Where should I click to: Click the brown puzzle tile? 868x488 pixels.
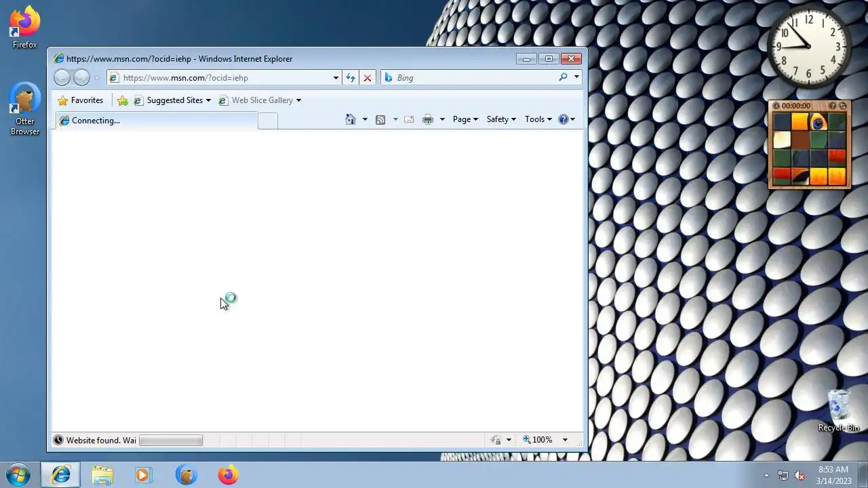[800, 140]
